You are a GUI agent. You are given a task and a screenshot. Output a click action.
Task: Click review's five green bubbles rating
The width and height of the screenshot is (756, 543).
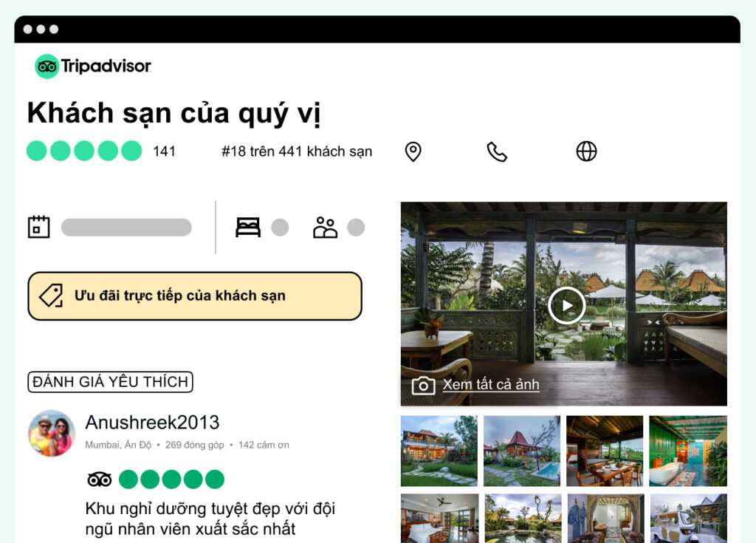171,479
